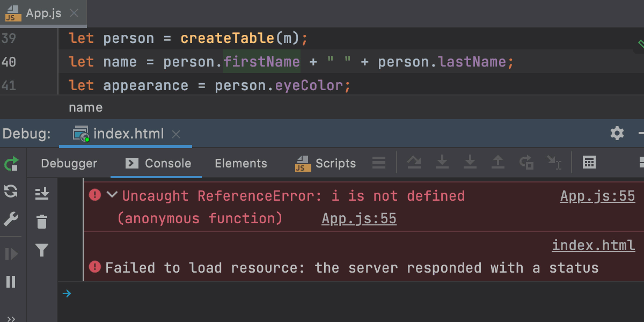
Task: Toggle scroll-to-end in the console
Action: click(41, 194)
